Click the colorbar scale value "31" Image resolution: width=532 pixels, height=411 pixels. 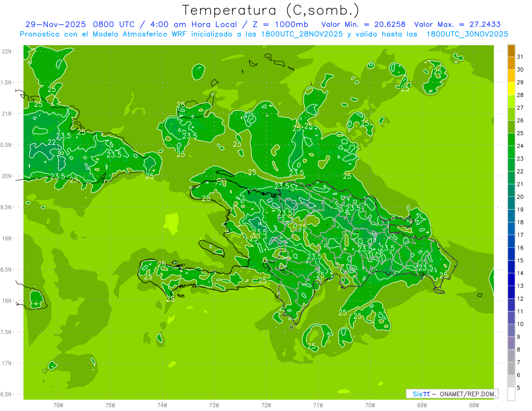click(x=520, y=57)
